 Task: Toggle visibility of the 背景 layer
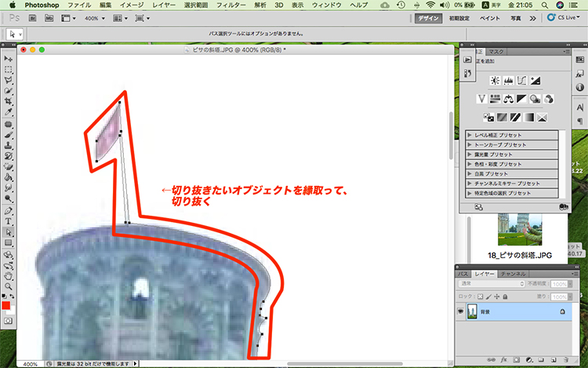(461, 312)
